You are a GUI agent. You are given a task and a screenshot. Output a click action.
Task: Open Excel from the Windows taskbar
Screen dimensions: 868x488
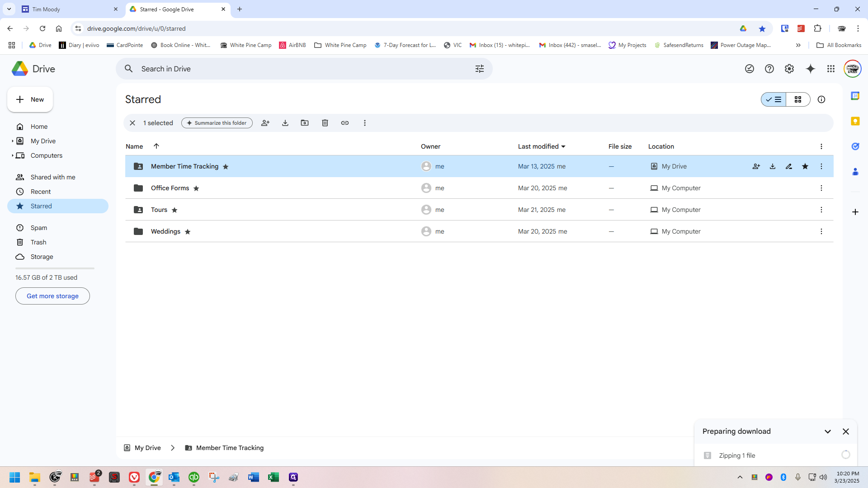(x=274, y=477)
